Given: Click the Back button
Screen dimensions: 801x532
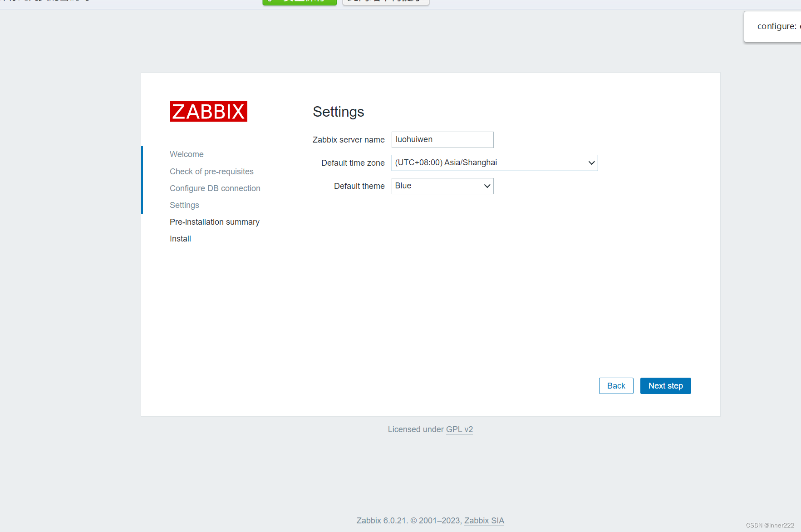Looking at the screenshot, I should pyautogui.click(x=616, y=386).
